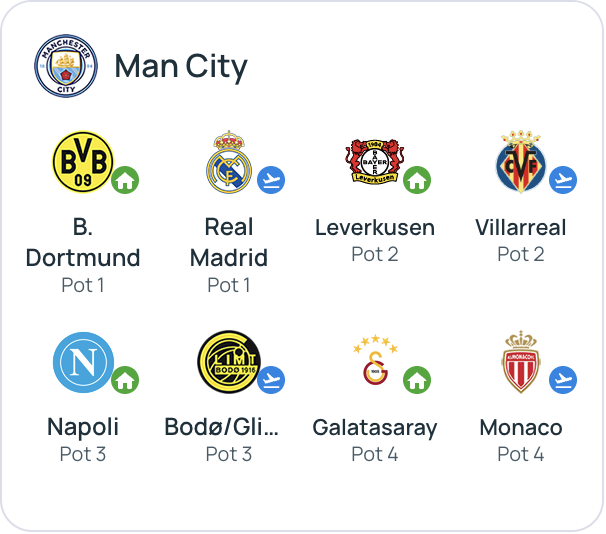This screenshot has height=534, width=606.
Task: Click the away plane badge beside Monaco
Action: pos(563,380)
